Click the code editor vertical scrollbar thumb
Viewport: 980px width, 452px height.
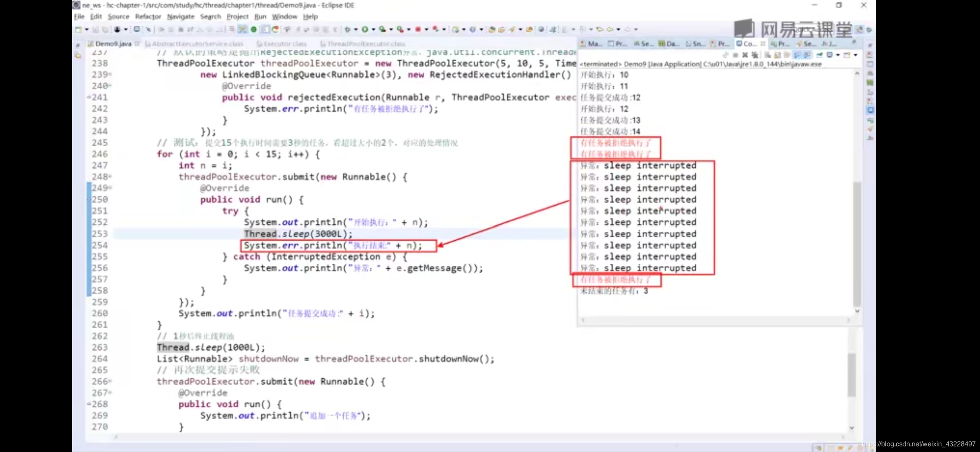click(x=851, y=375)
